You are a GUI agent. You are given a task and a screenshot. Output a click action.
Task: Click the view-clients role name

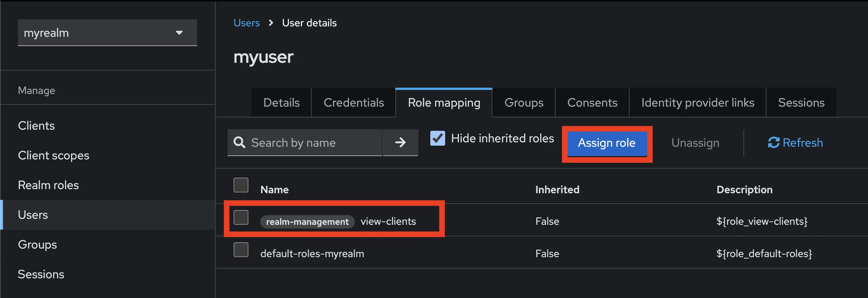[388, 221]
